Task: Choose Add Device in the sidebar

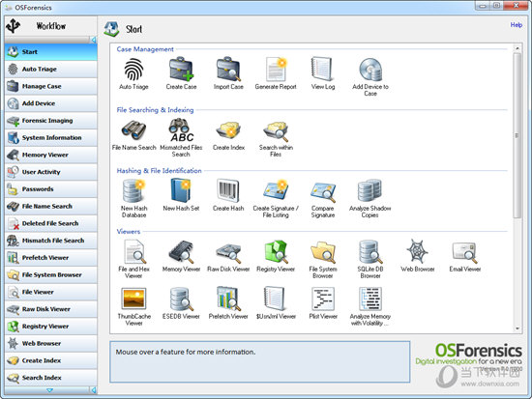Action: click(51, 103)
